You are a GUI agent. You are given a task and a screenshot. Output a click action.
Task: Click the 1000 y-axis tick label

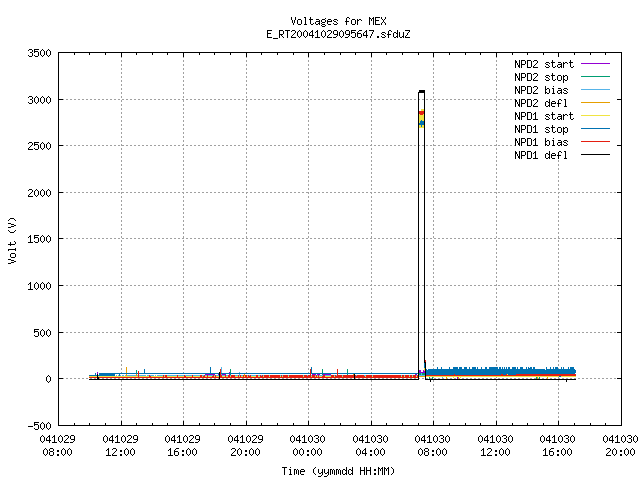40,286
